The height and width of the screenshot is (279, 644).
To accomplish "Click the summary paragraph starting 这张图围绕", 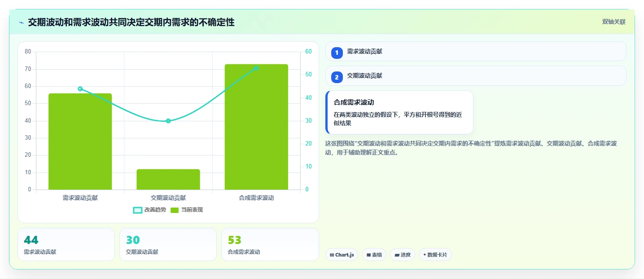I will [471, 148].
